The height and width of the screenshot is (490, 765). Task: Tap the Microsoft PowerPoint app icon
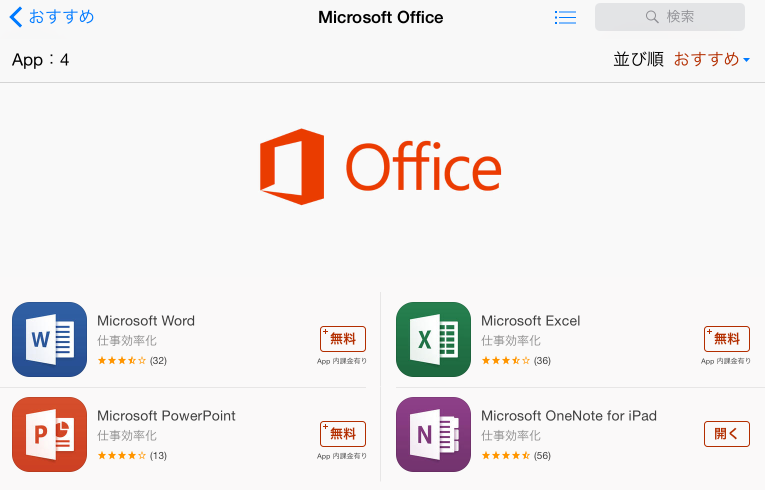[x=49, y=434]
